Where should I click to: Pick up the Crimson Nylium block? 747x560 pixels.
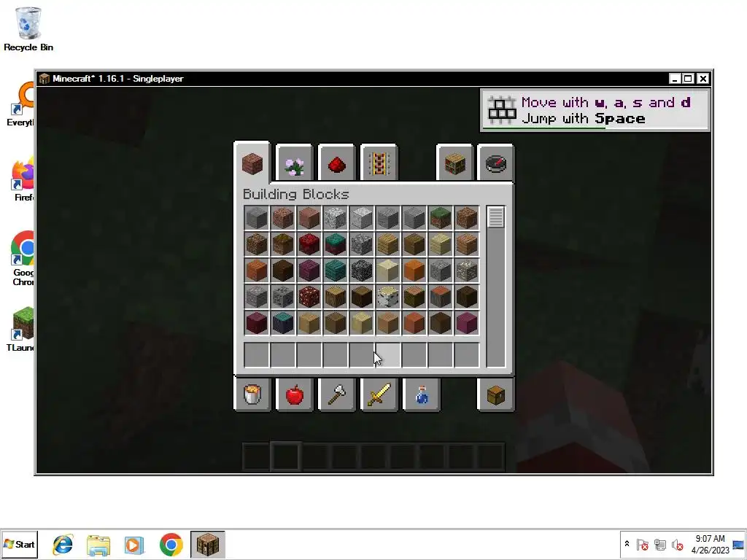click(x=309, y=244)
